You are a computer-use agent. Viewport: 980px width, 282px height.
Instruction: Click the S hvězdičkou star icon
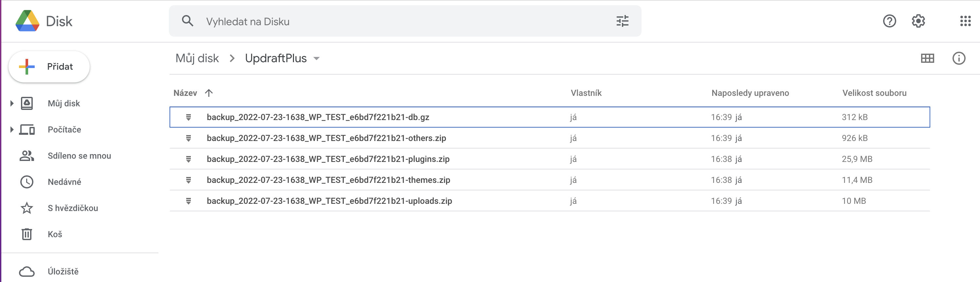pyautogui.click(x=27, y=208)
